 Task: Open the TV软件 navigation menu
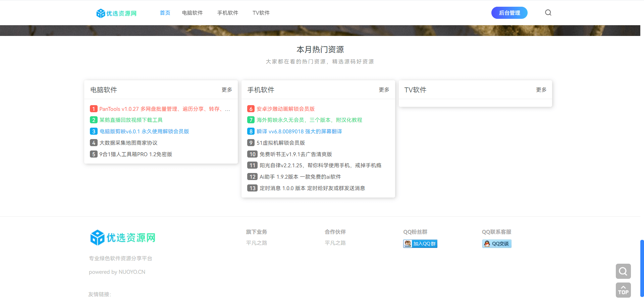[261, 12]
